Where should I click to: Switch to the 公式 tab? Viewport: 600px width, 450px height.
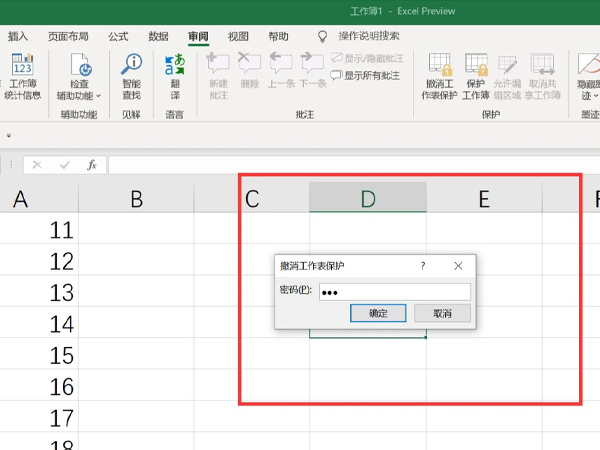(118, 36)
